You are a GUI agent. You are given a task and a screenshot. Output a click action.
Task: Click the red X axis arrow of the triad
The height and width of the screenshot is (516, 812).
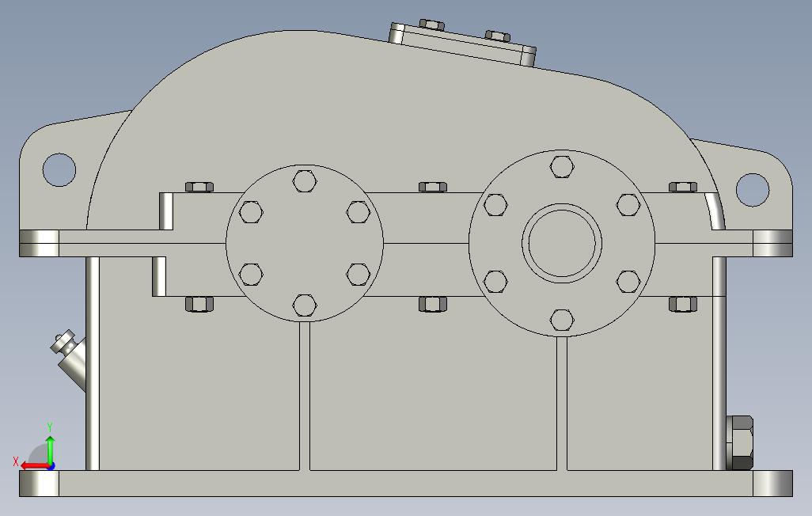point(34,466)
